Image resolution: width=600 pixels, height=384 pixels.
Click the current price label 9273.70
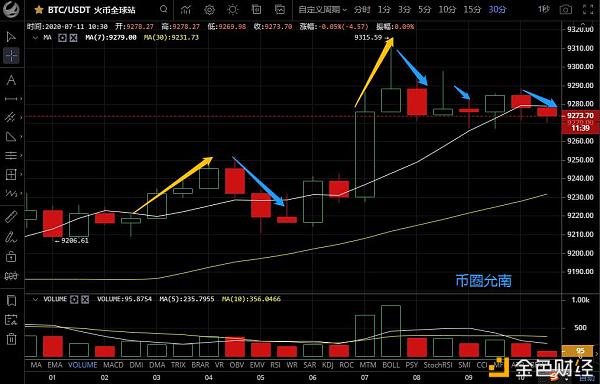580,116
